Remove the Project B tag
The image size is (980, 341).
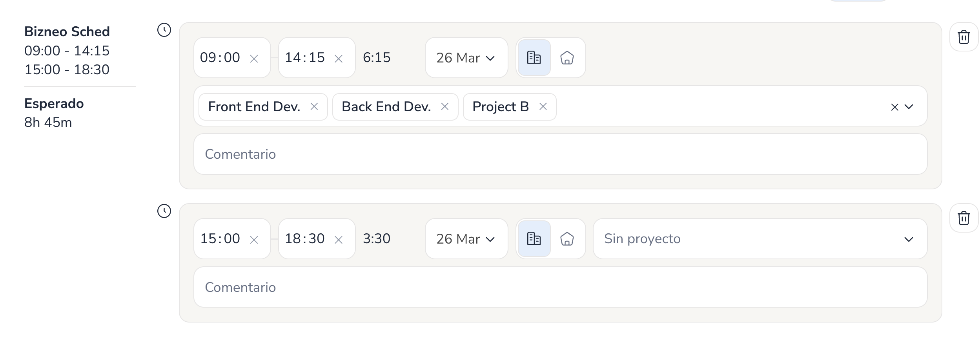point(543,106)
